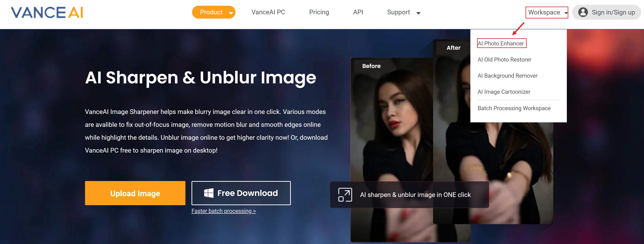
Task: Collapse the Workspace dropdown
Action: pyautogui.click(x=547, y=12)
